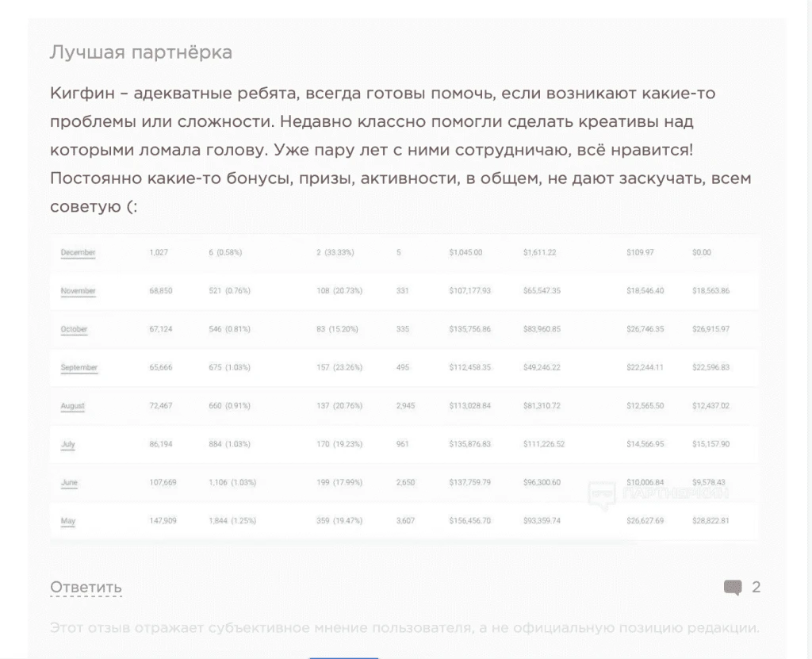Click the 67,124 value in October row

(160, 329)
